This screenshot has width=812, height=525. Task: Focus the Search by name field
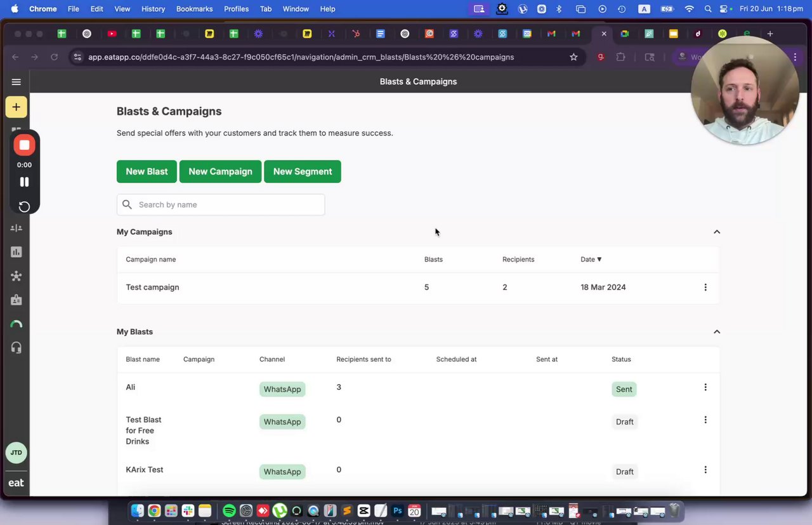point(221,204)
